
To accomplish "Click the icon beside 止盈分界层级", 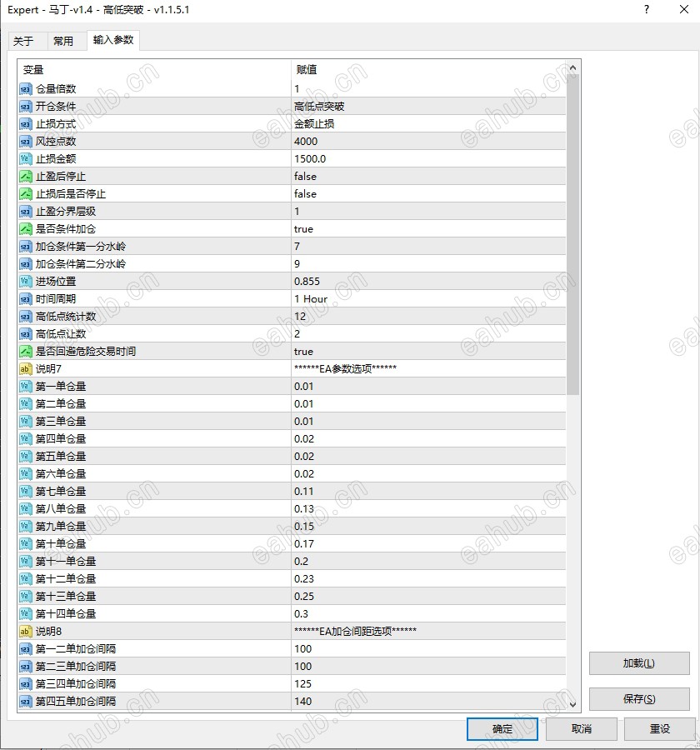I will [x=25, y=212].
